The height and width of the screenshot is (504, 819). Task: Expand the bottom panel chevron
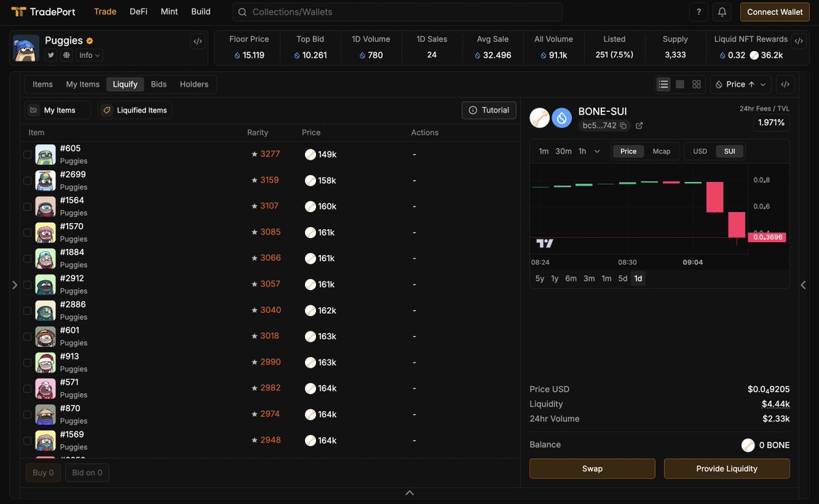pos(409,492)
